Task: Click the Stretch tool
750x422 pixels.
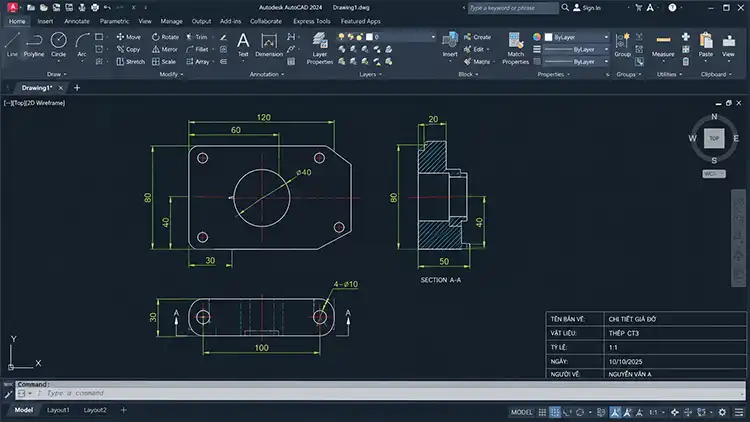Action: coord(131,62)
